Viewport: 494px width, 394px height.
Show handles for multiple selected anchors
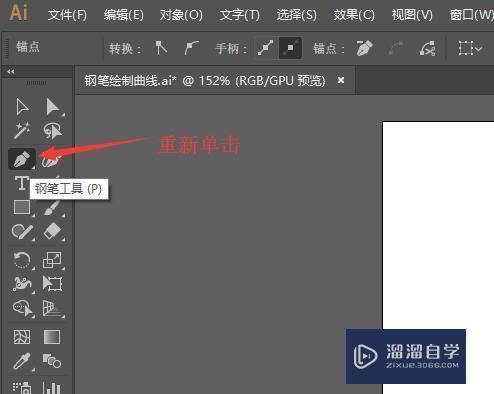265,49
